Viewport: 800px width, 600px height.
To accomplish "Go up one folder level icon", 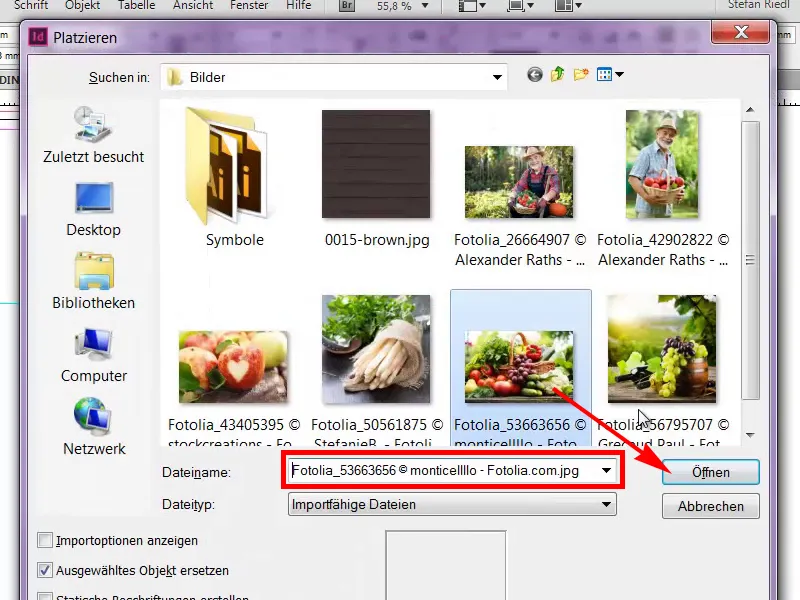I will (558, 74).
